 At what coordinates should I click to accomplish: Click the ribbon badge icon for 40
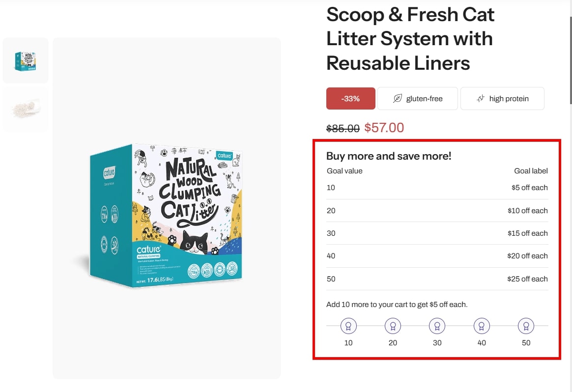tap(482, 326)
